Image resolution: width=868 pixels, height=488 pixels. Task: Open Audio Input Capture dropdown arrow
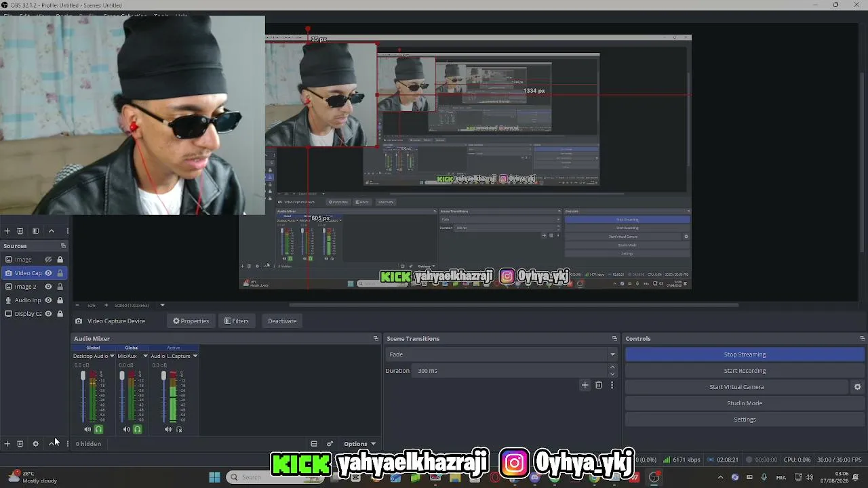coord(195,356)
